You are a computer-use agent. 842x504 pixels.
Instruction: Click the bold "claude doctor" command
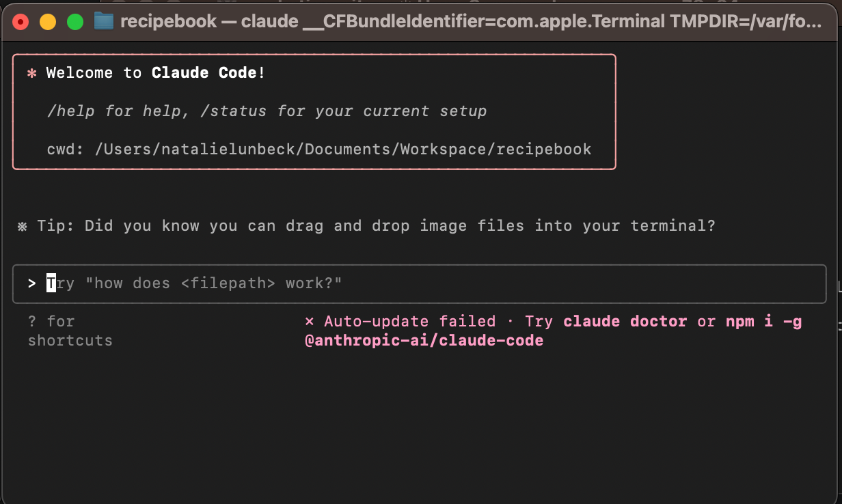click(625, 321)
